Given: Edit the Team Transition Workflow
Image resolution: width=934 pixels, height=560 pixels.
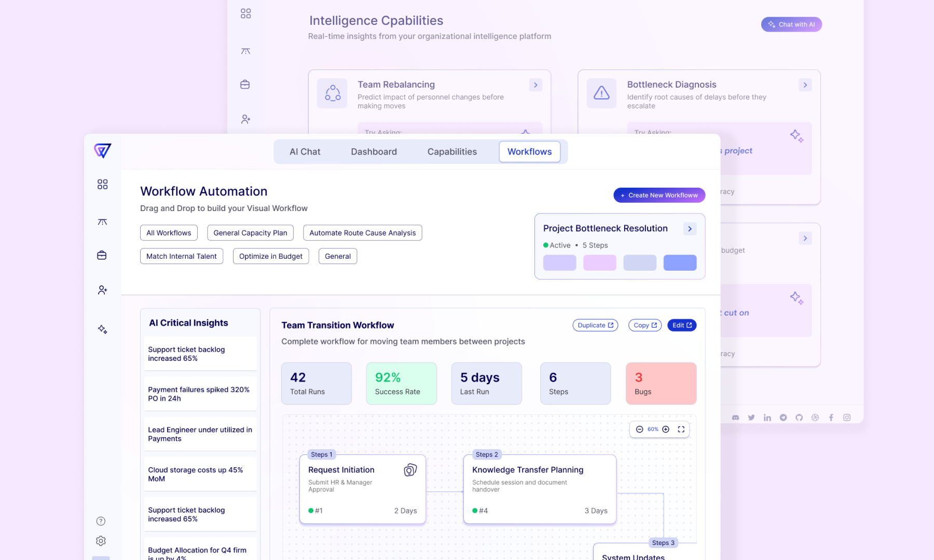Looking at the screenshot, I should point(682,325).
